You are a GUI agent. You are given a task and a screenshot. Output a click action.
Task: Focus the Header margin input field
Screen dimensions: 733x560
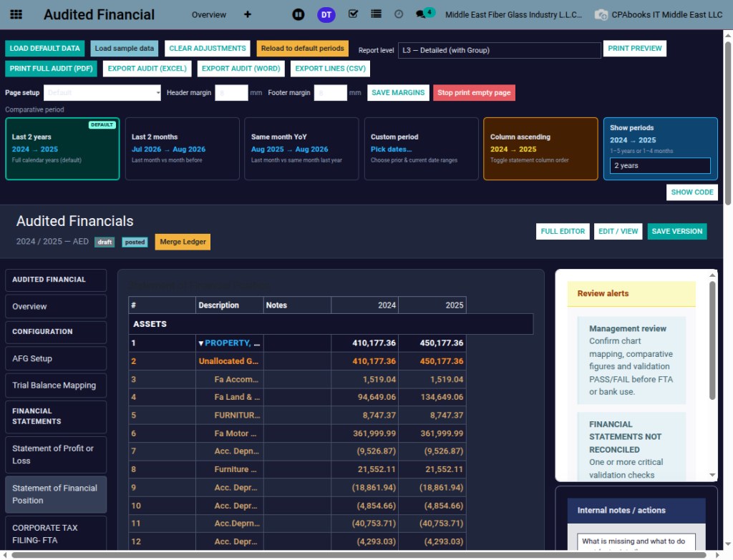(x=231, y=92)
